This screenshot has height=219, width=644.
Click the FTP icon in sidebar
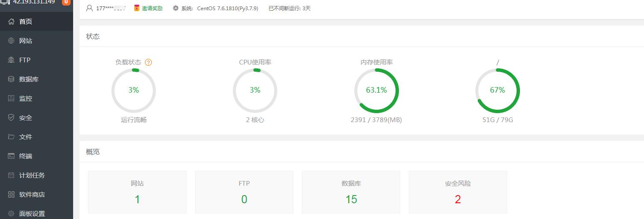pos(11,60)
